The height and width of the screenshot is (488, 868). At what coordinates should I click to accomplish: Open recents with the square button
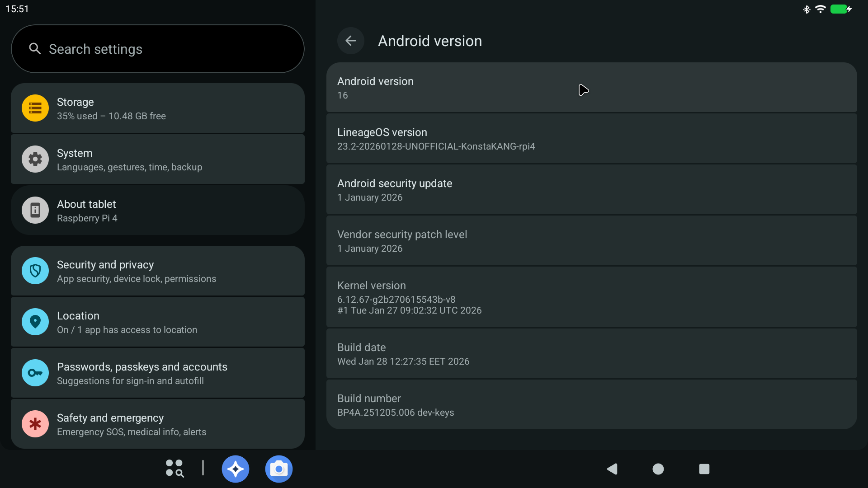coord(704,469)
